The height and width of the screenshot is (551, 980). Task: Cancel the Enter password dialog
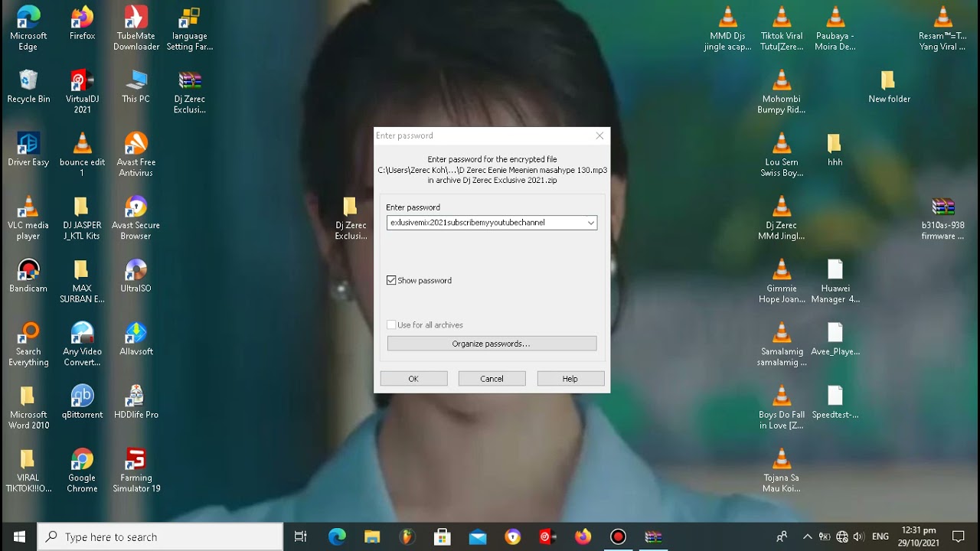[x=492, y=379]
